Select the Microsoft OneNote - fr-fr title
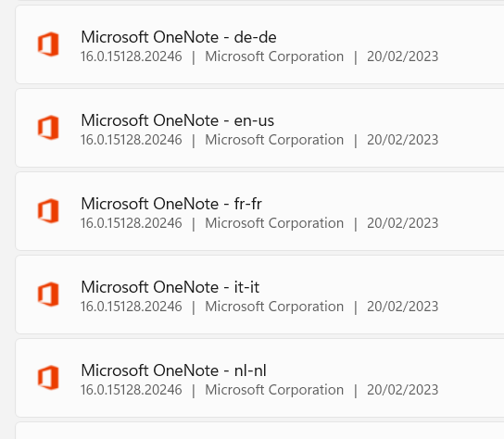The image size is (504, 439). [171, 204]
